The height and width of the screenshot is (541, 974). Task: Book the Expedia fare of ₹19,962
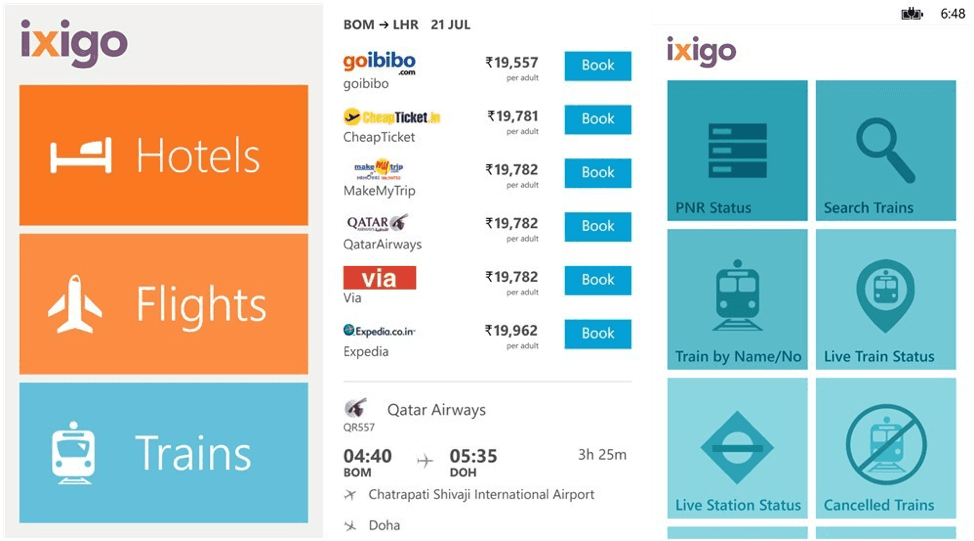[598, 334]
